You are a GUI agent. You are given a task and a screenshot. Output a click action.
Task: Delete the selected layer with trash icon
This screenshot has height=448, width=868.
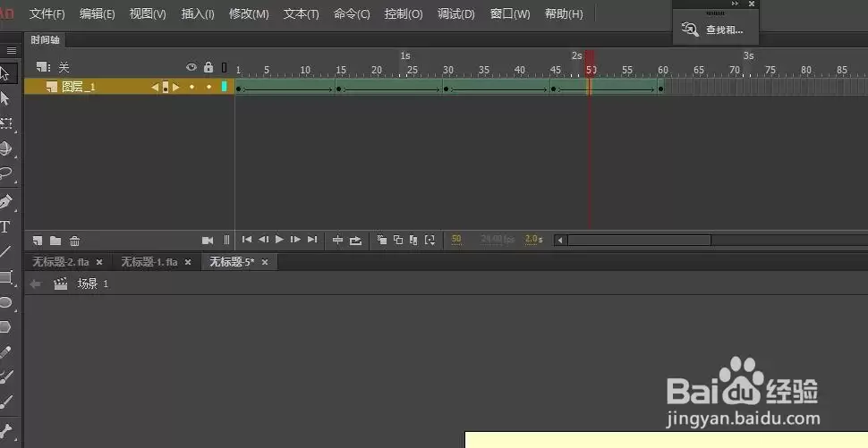(75, 241)
